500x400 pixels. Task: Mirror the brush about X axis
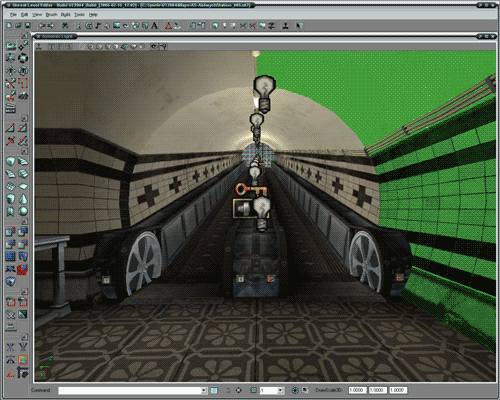[x=11, y=347]
